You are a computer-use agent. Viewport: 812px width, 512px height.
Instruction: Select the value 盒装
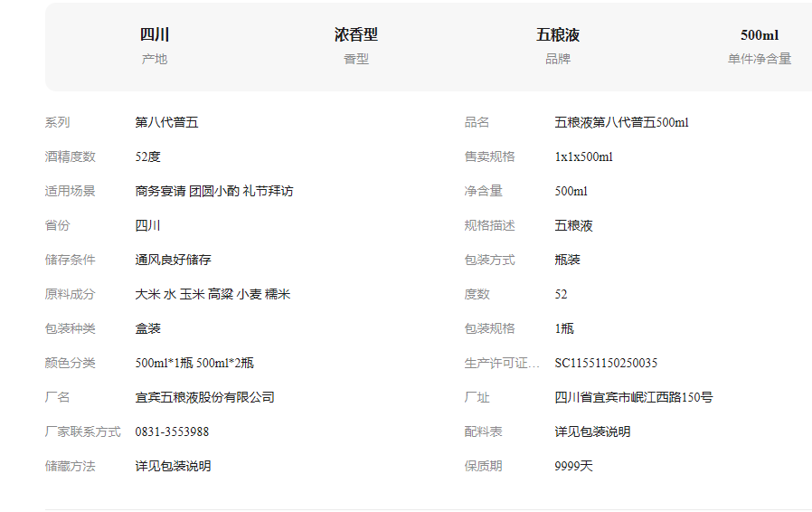tap(147, 328)
